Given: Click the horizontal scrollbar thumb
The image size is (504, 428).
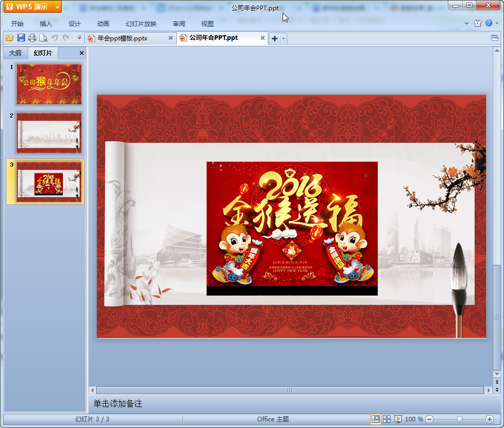Looking at the screenshot, I should coord(290,390).
